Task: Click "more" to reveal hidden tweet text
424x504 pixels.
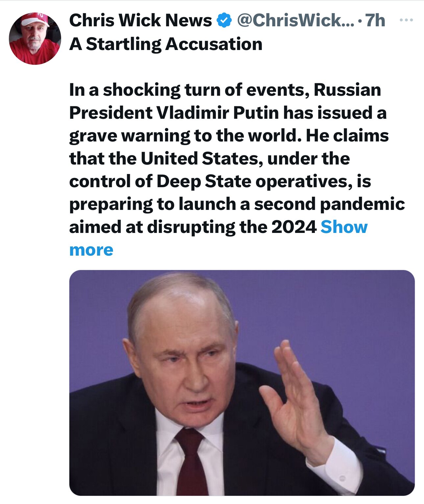Action: (x=91, y=250)
